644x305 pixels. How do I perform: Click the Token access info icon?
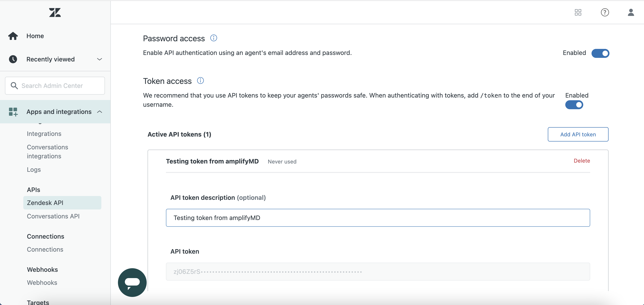coord(200,81)
